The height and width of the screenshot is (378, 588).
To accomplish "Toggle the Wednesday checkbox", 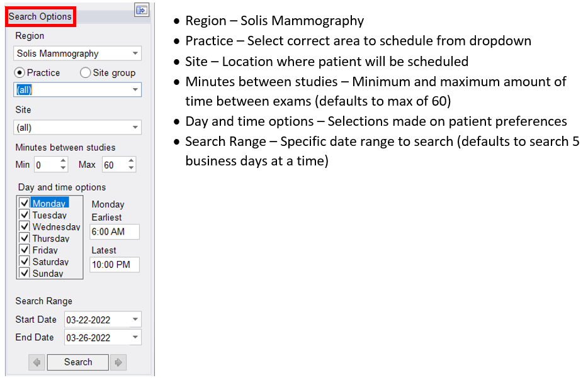I will [x=25, y=226].
